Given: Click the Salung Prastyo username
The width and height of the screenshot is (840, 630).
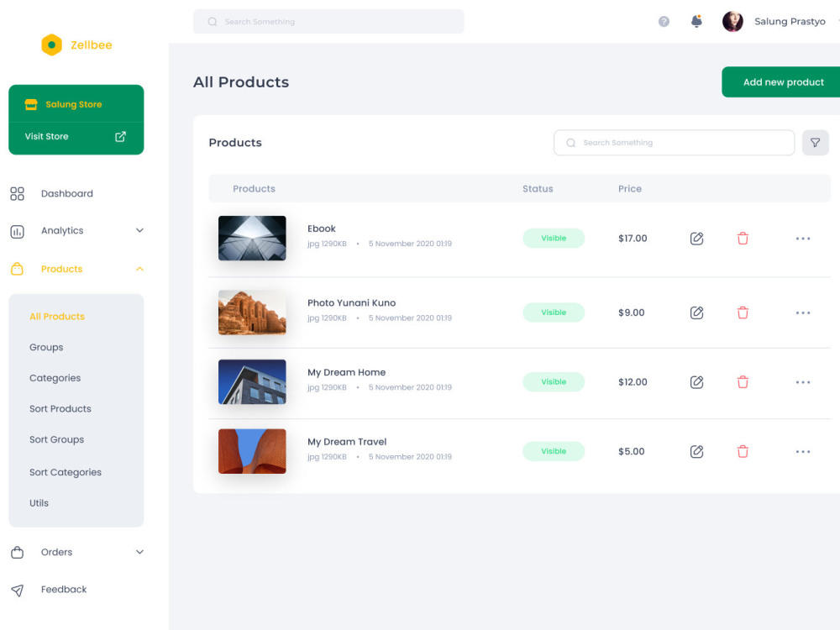Looking at the screenshot, I should tap(790, 22).
